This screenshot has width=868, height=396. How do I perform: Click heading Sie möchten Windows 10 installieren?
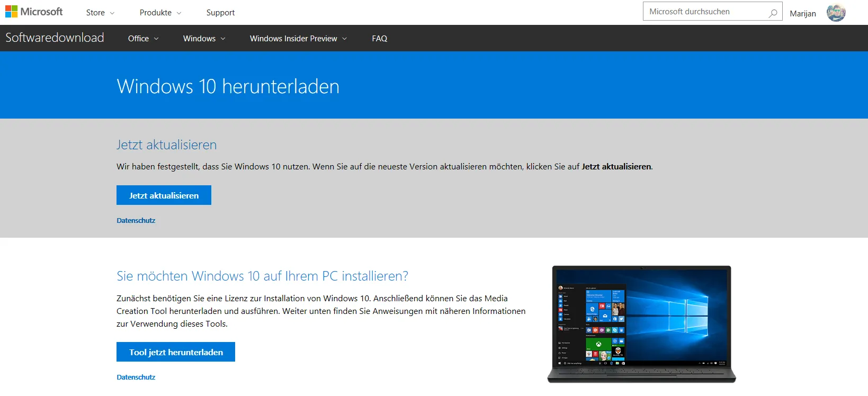[x=263, y=276]
